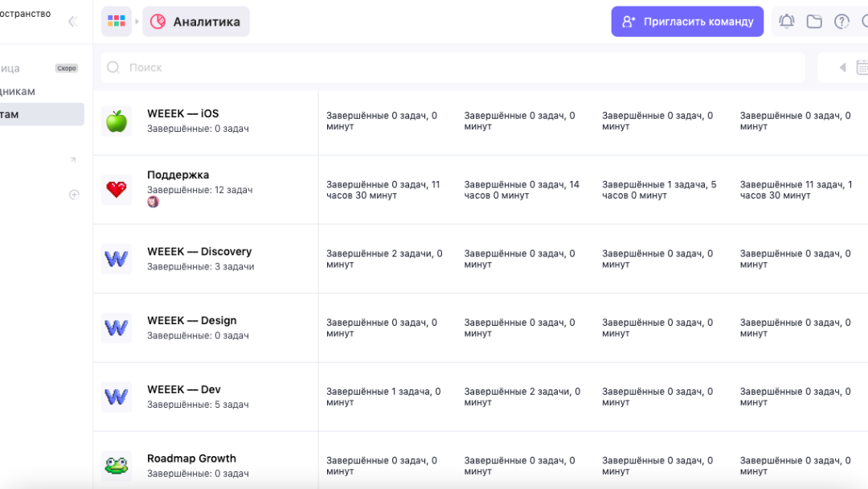Click the frog icon for Roadmap Growth
The image size is (868, 489).
(x=117, y=465)
